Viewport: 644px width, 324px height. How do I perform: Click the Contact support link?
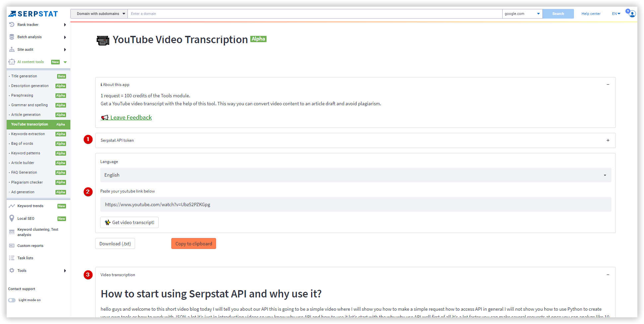(x=22, y=289)
